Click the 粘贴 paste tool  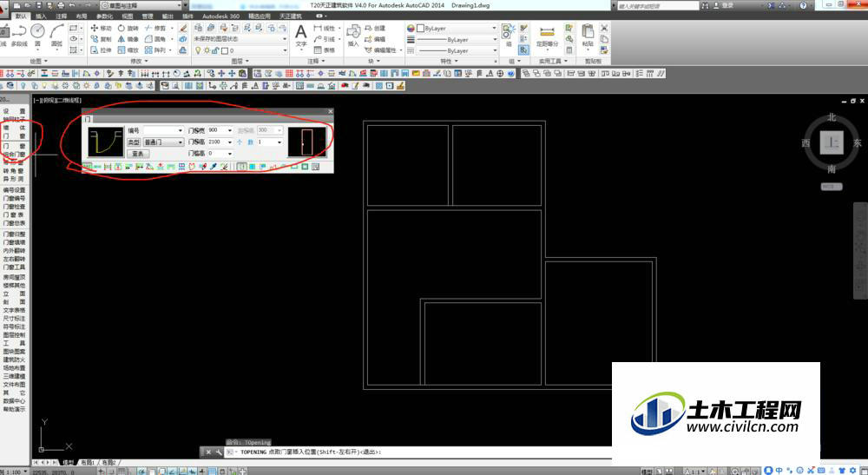pyautogui.click(x=588, y=36)
